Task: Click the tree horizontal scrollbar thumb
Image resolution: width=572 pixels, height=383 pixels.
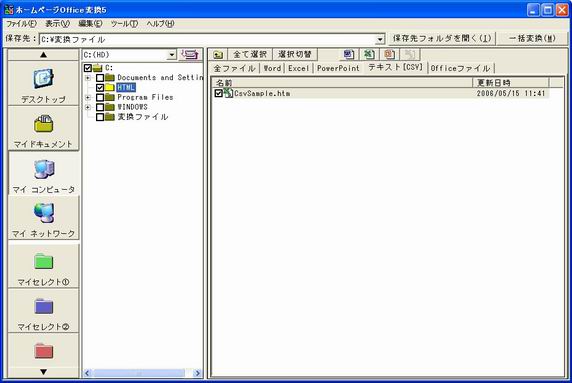Action: pos(139,373)
